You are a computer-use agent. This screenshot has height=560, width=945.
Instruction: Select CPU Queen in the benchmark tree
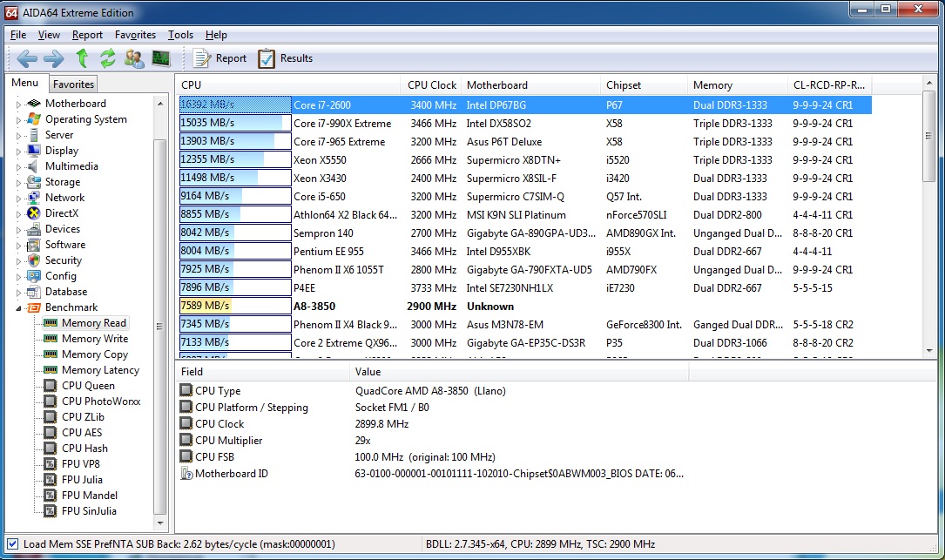pyautogui.click(x=88, y=386)
